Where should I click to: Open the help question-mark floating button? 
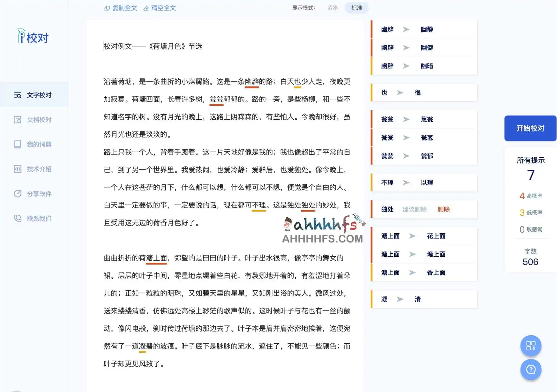click(x=531, y=370)
